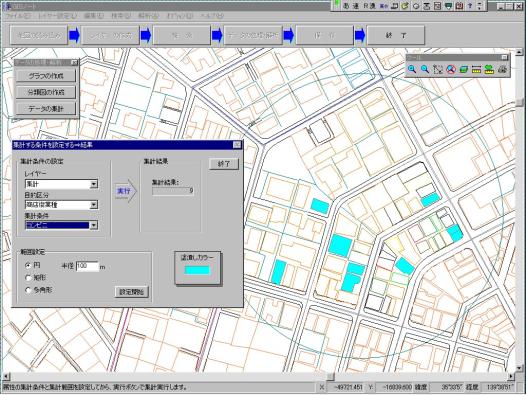
Task: Click the 設定開始 button
Action: coord(132,292)
